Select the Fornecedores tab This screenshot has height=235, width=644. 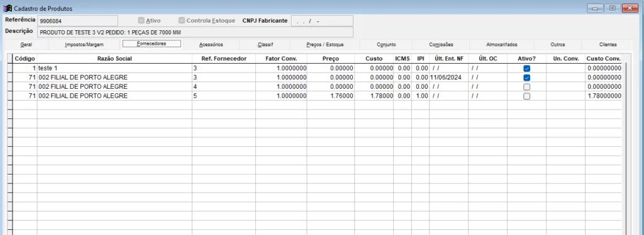tap(151, 43)
